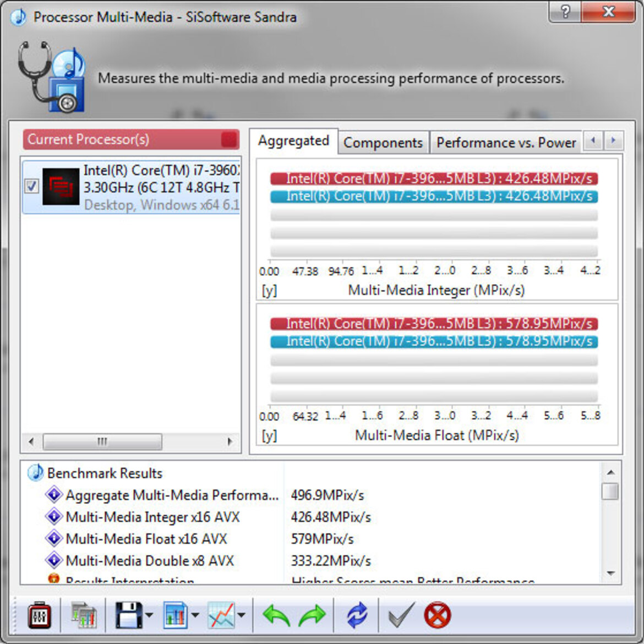The width and height of the screenshot is (644, 644).
Task: Click the processor list scroll-left arrow
Action: 31,441
